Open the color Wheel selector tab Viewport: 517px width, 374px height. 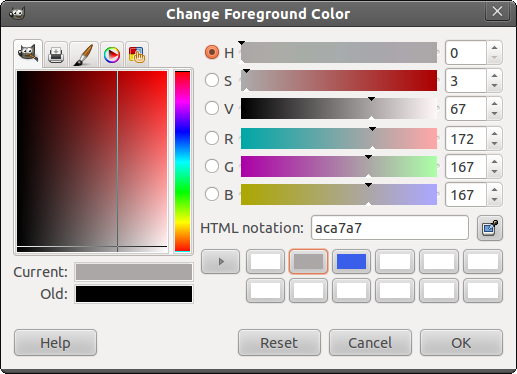(112, 55)
